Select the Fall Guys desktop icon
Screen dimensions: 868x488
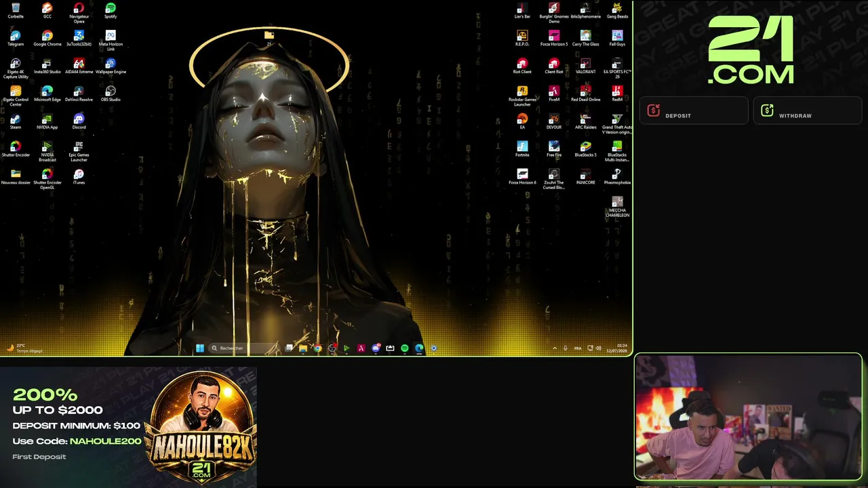pos(617,39)
